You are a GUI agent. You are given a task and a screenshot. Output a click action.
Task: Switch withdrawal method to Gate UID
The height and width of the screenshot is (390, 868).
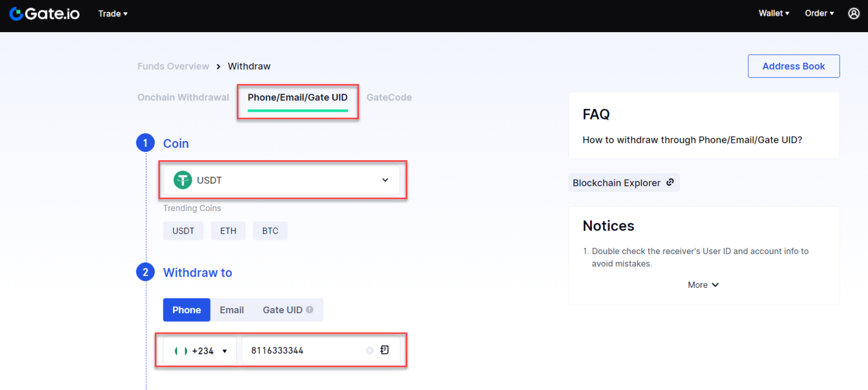point(284,309)
